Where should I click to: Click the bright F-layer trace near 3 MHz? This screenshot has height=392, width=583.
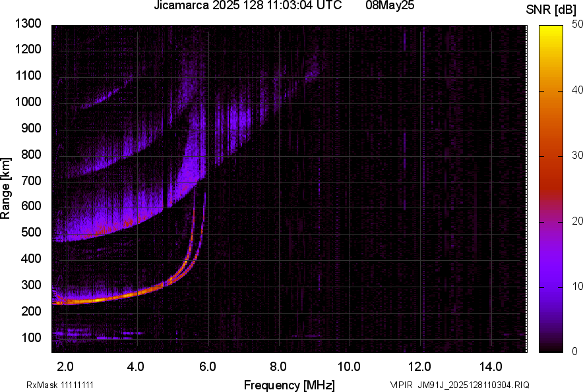tap(100, 299)
